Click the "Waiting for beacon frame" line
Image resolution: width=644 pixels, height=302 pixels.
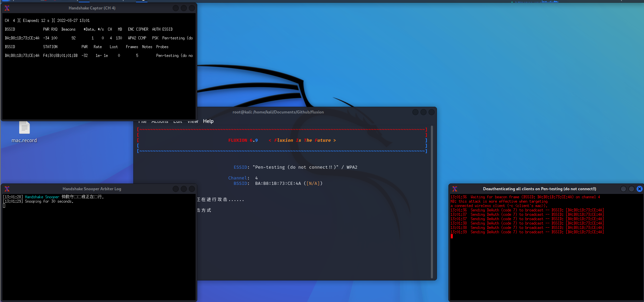[525, 197]
